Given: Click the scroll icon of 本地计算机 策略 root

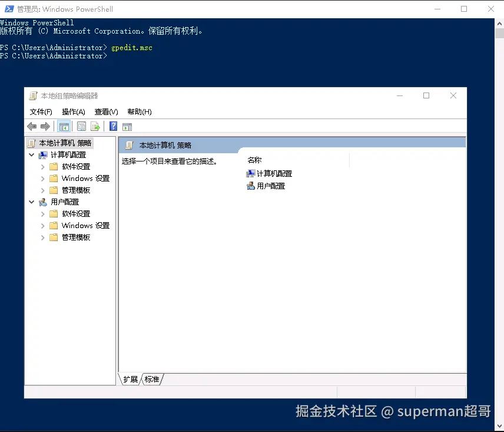Looking at the screenshot, I should tap(32, 143).
